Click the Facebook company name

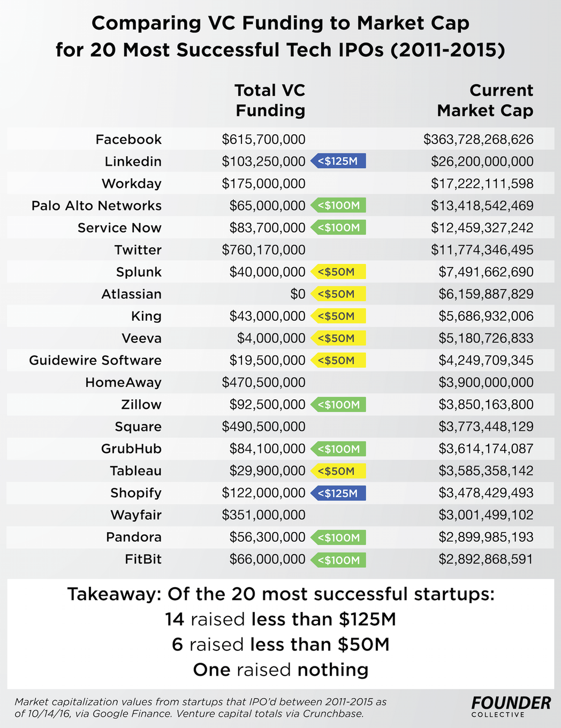(128, 139)
